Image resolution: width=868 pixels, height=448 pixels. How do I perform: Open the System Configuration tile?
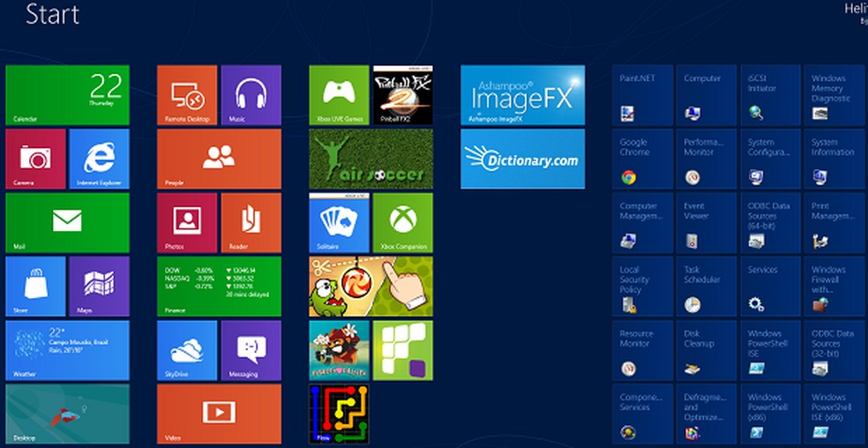tap(771, 159)
